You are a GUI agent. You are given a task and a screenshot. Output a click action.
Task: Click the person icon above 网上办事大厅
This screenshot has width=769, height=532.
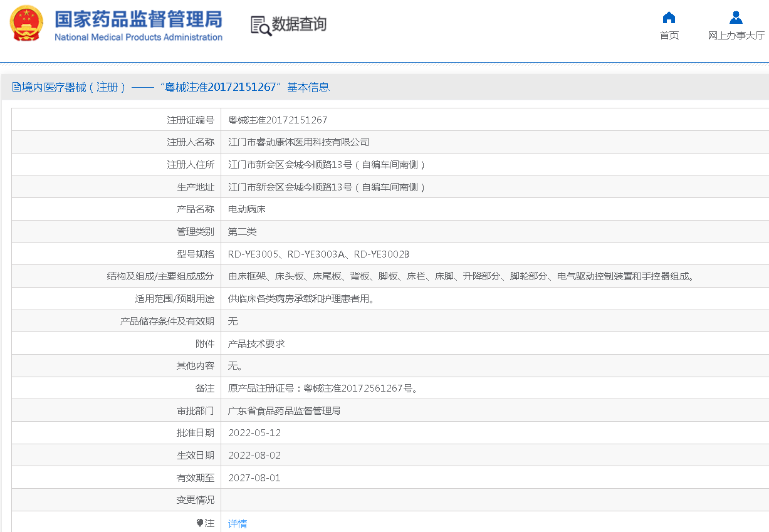736,16
